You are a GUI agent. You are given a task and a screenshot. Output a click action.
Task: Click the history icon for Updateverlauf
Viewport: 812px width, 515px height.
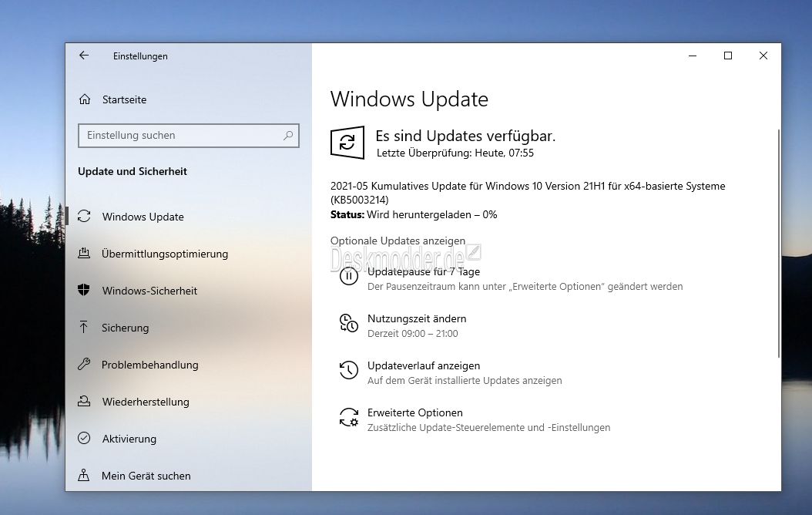[x=348, y=370]
